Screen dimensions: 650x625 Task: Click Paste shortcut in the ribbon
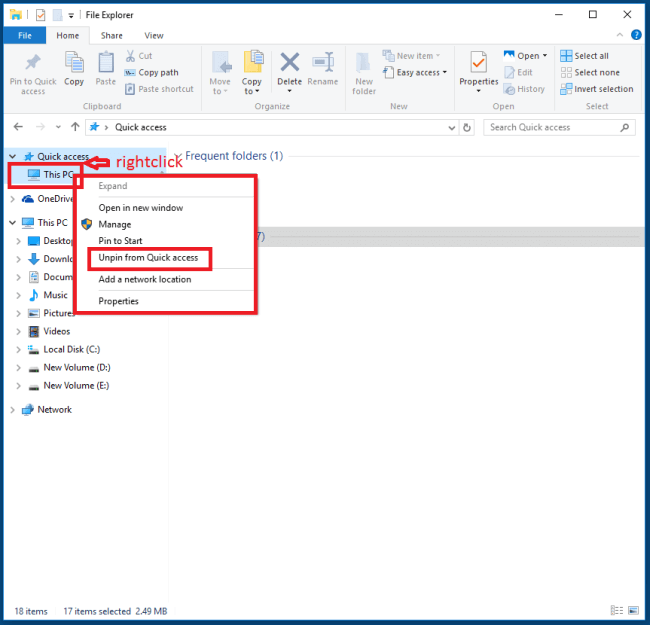160,89
